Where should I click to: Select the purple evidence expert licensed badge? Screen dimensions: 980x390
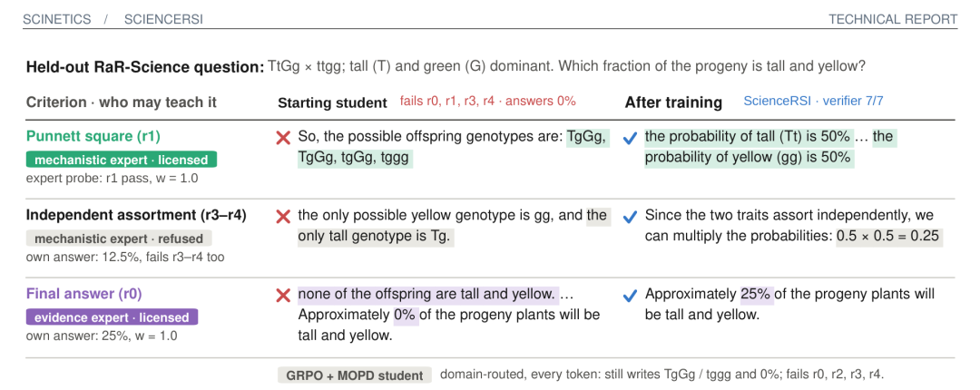coord(112,317)
